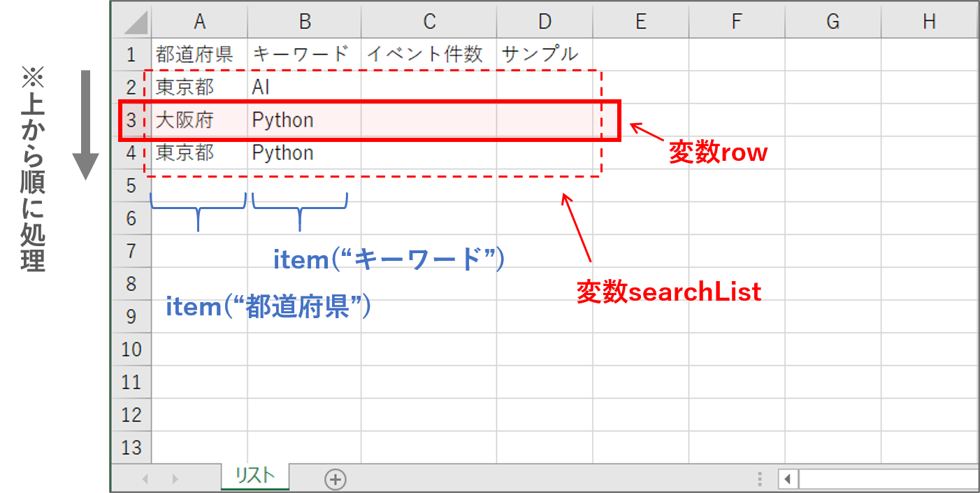The height and width of the screenshot is (493, 980).
Task: Select cell D1 labeled サンプル
Action: point(540,54)
